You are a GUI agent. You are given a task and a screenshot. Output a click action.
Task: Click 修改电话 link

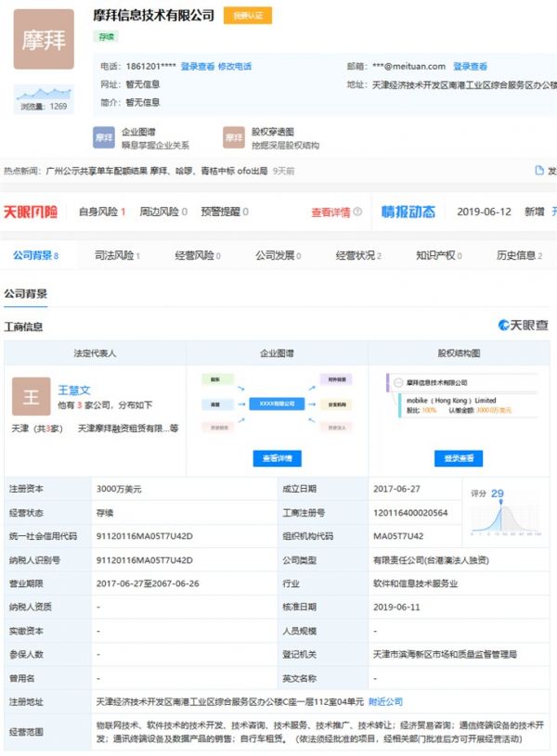[234, 67]
